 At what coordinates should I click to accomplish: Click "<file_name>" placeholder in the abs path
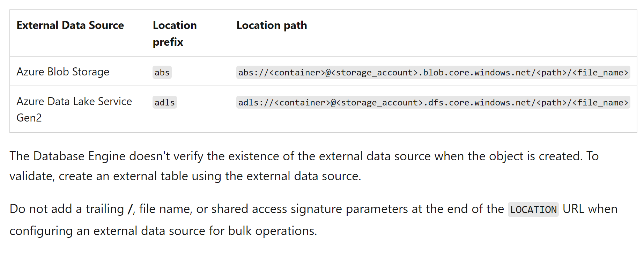600,72
